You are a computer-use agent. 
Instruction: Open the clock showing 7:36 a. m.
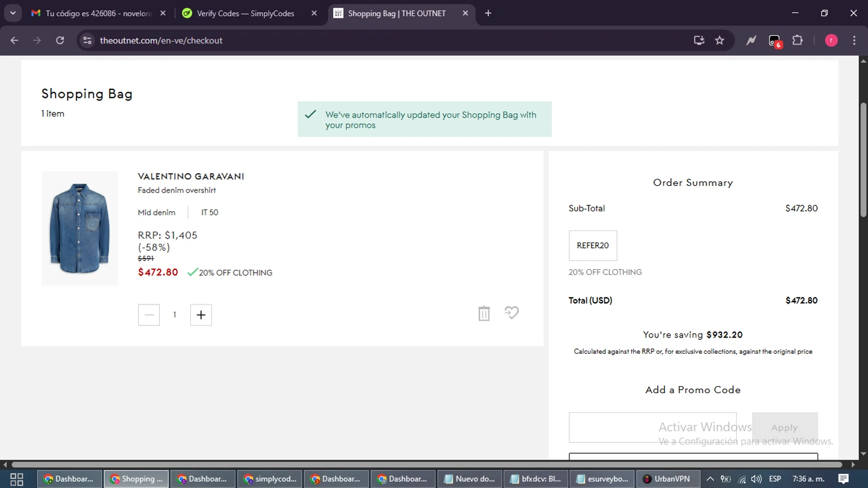click(808, 479)
